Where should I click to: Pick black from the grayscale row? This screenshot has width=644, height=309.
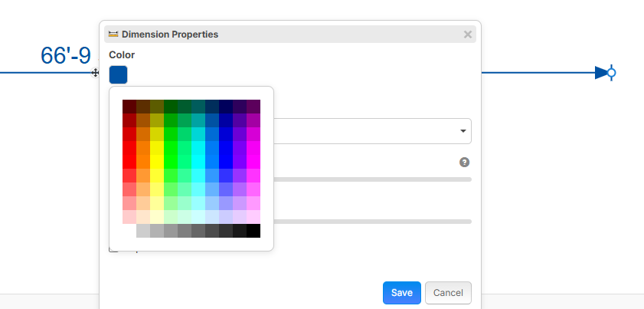[253, 231]
